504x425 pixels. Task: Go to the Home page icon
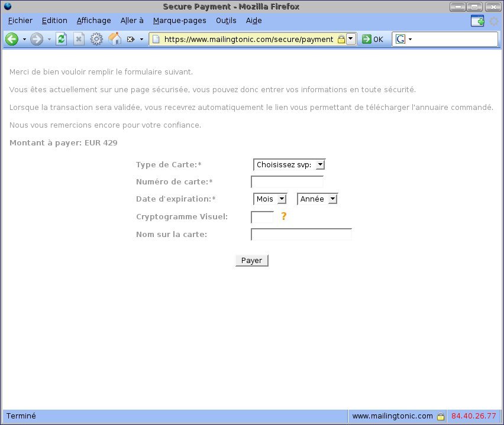[115, 39]
